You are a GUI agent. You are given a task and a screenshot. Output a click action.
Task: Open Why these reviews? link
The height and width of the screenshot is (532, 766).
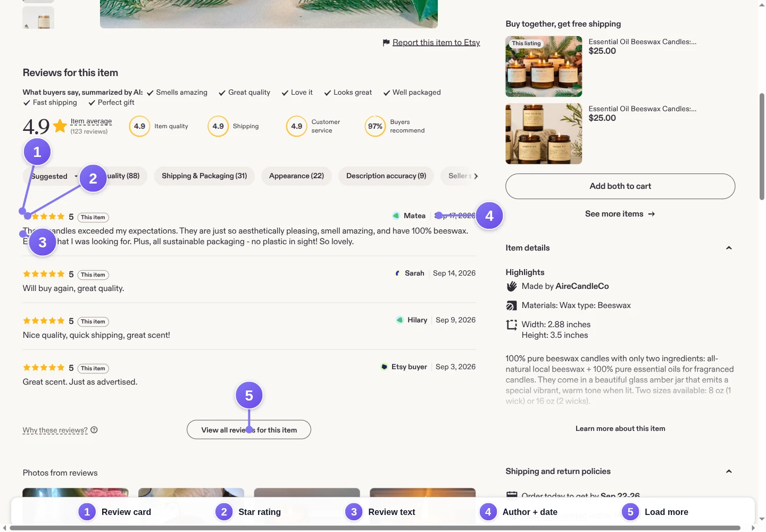point(55,430)
